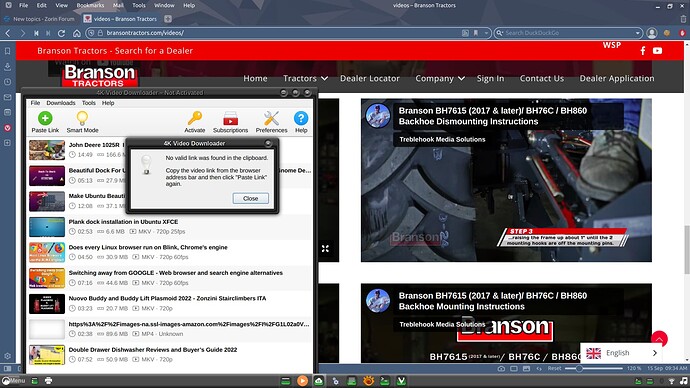Open the Bookmarks panel in sidebar

(x=7, y=51)
